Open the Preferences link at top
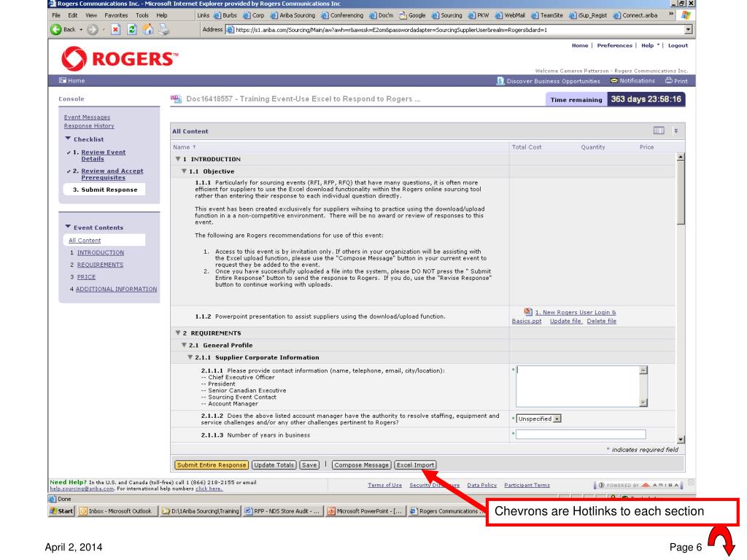The width and height of the screenshot is (747, 560). coord(614,45)
